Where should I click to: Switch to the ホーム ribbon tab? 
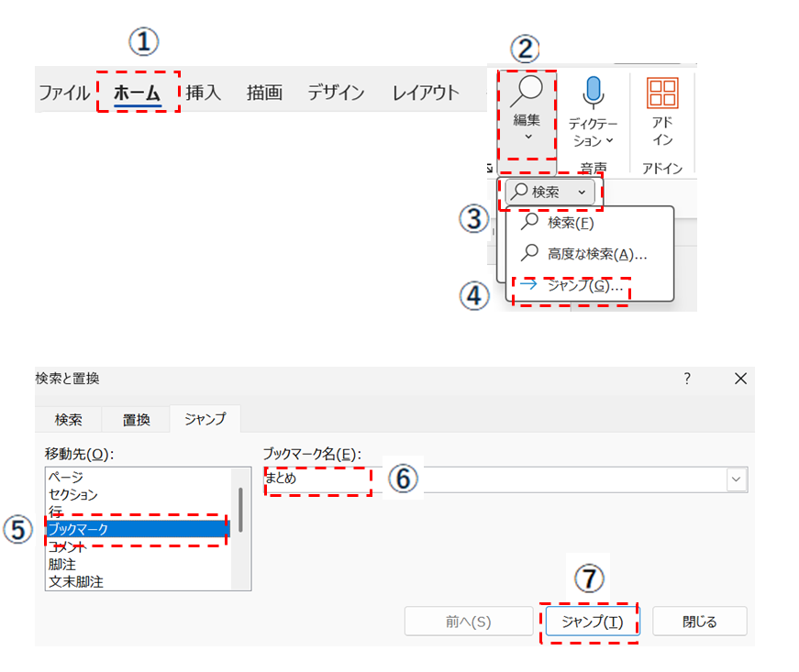137,93
